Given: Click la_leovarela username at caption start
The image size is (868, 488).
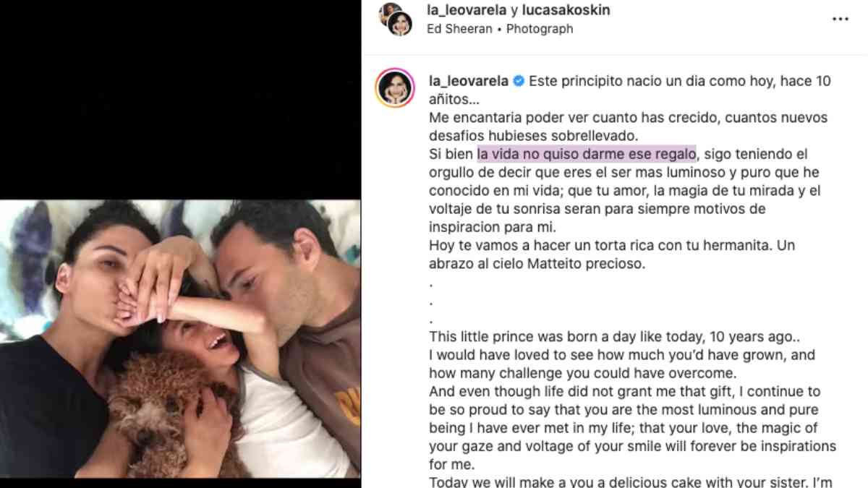Looking at the screenshot, I should pos(469,82).
